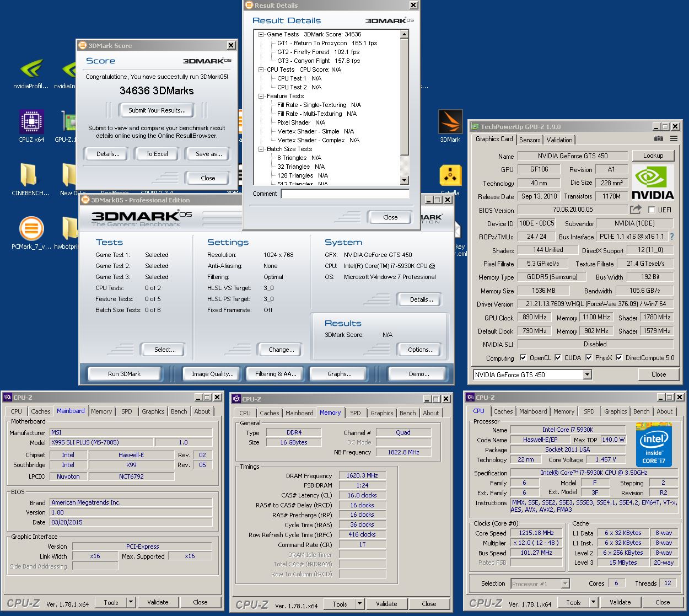Click Close button in the Result Details window
Image resolution: width=689 pixels, height=616 pixels.
390,217
